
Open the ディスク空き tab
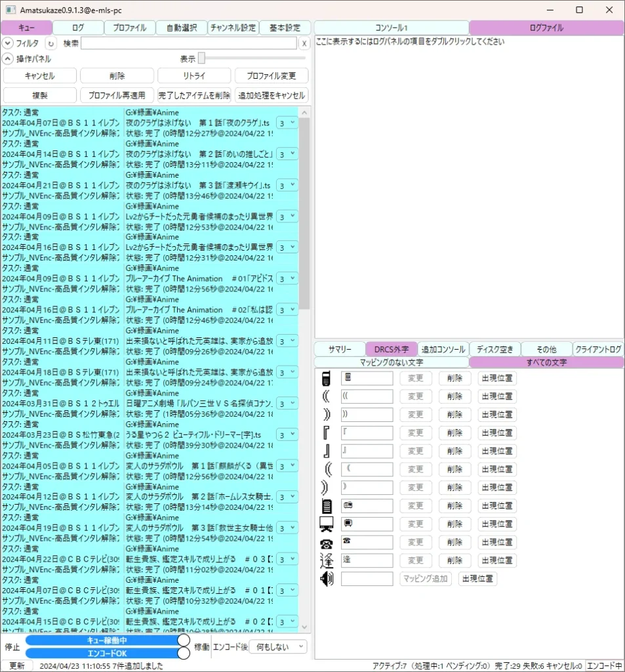(x=495, y=349)
